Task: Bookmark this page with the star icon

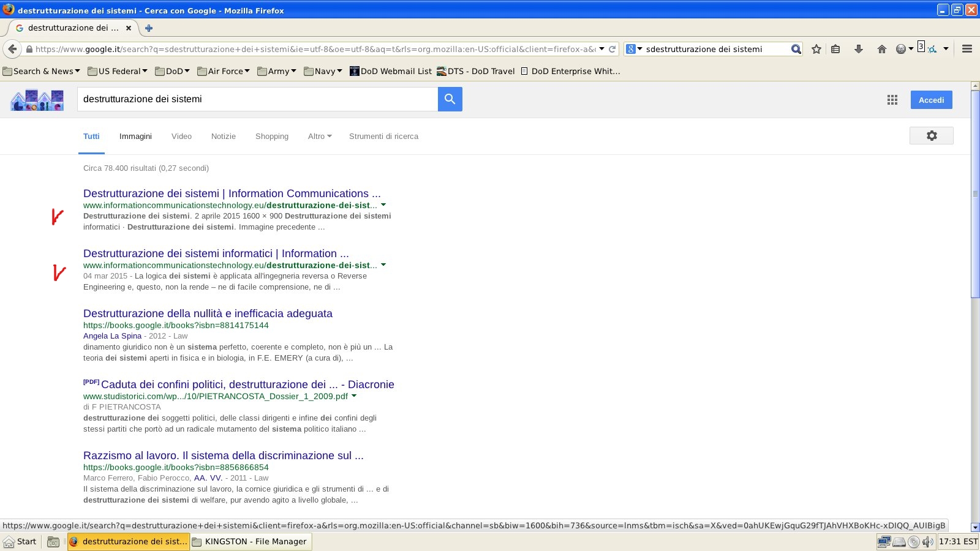Action: tap(816, 49)
